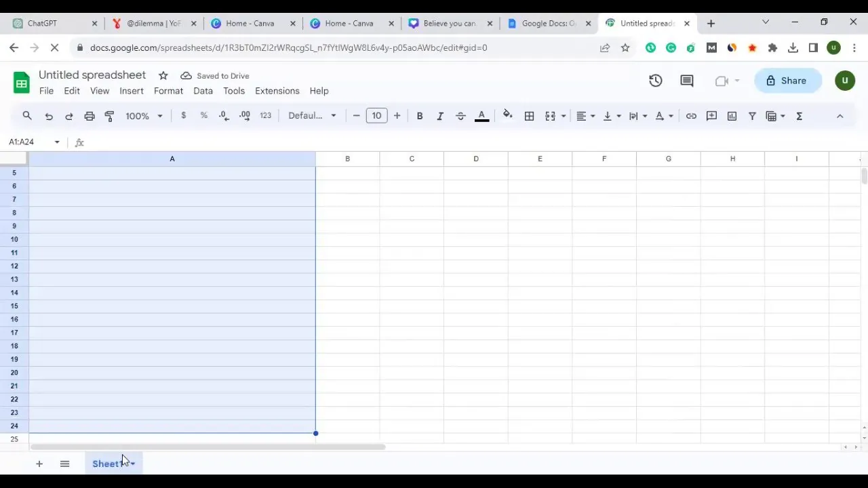Click the font size input box

(376, 116)
